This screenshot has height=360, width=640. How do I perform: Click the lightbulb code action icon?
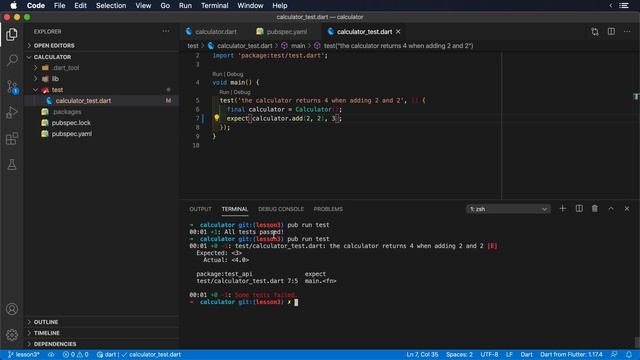pos(216,118)
